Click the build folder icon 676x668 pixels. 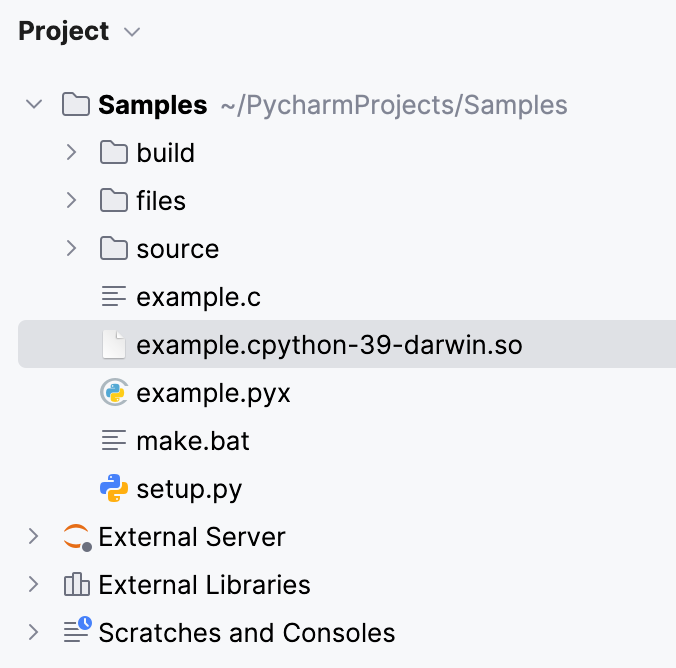[114, 153]
